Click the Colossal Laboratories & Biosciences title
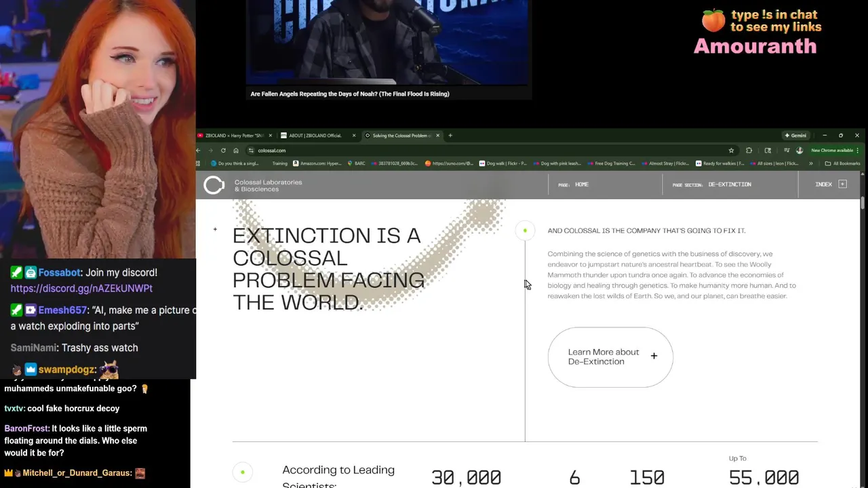 pos(268,186)
